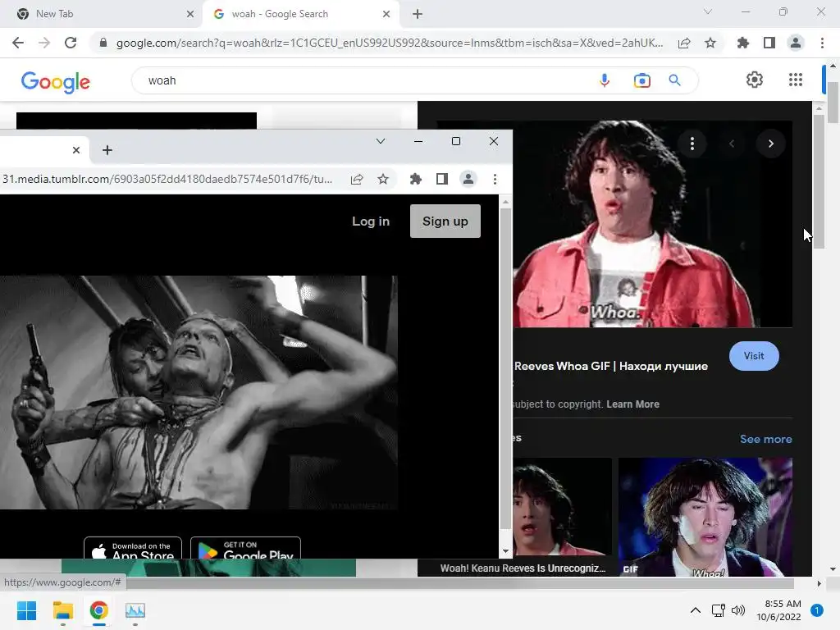Open the Learn More copyright link
The width and height of the screenshot is (840, 630).
coord(632,404)
